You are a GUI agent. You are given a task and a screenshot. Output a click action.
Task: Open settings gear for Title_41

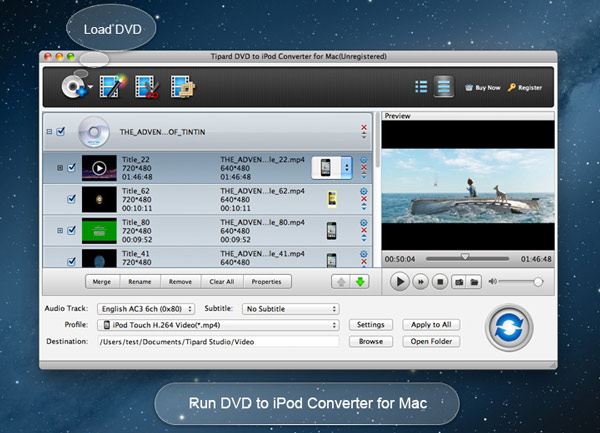364,254
